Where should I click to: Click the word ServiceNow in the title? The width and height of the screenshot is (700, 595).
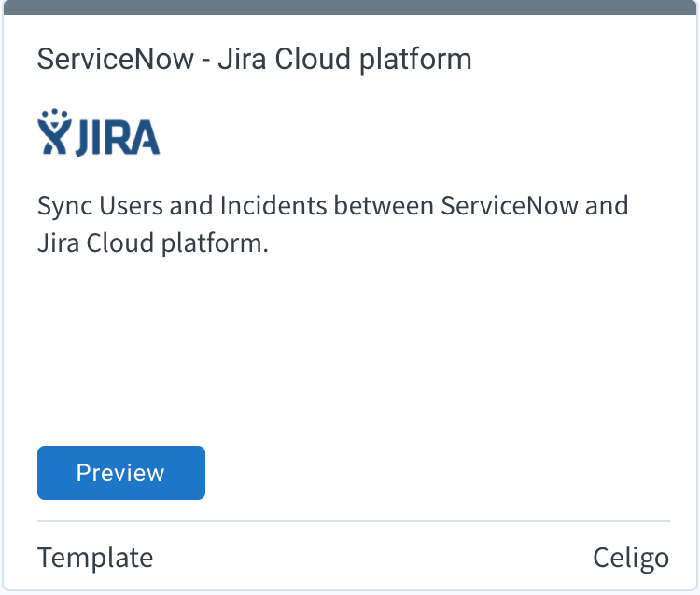[116, 59]
